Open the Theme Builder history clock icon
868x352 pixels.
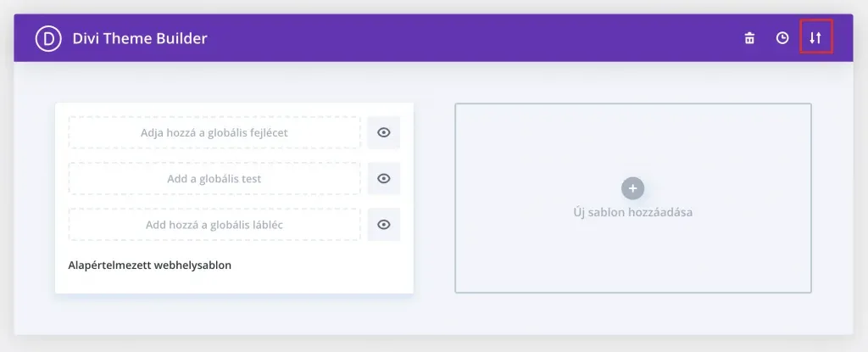click(x=782, y=38)
